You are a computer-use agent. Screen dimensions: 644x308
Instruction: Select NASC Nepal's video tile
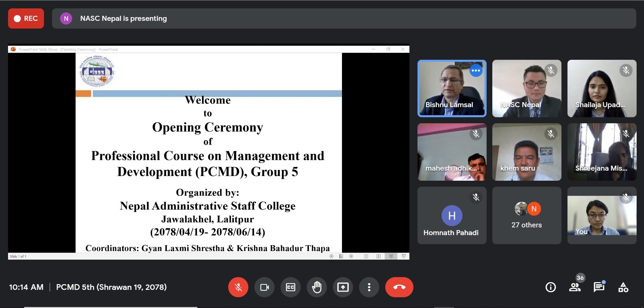(x=527, y=89)
